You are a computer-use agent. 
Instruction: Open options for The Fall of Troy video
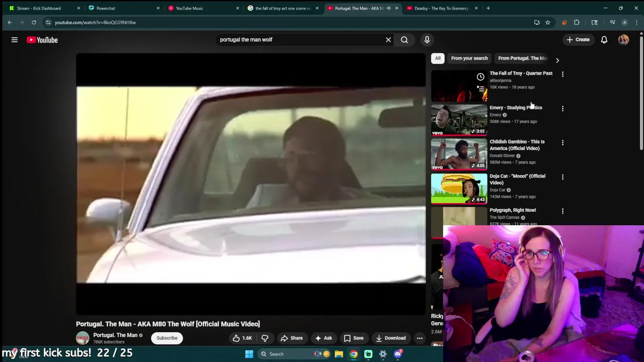[x=562, y=74]
